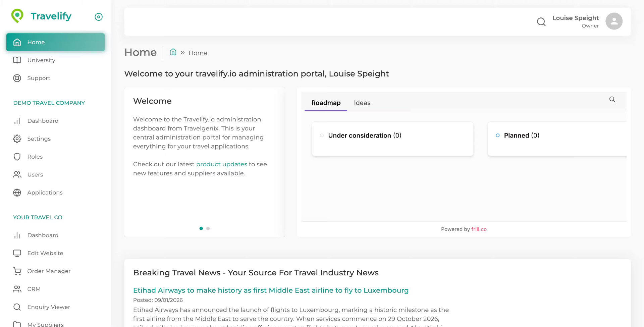Click the Support lifebuoy icon
This screenshot has width=644, height=327.
tap(17, 78)
